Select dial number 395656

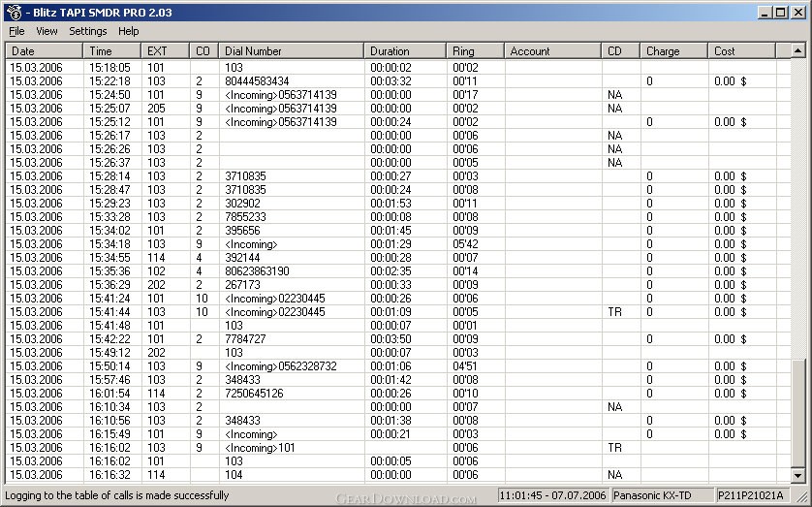(242, 231)
